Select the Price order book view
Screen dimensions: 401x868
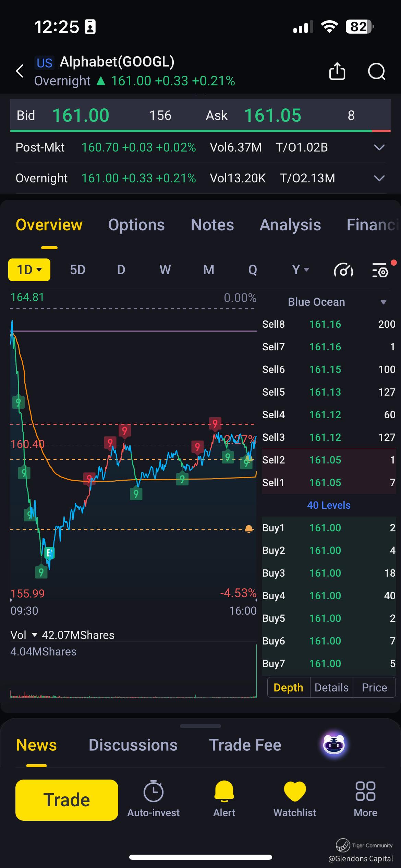374,687
